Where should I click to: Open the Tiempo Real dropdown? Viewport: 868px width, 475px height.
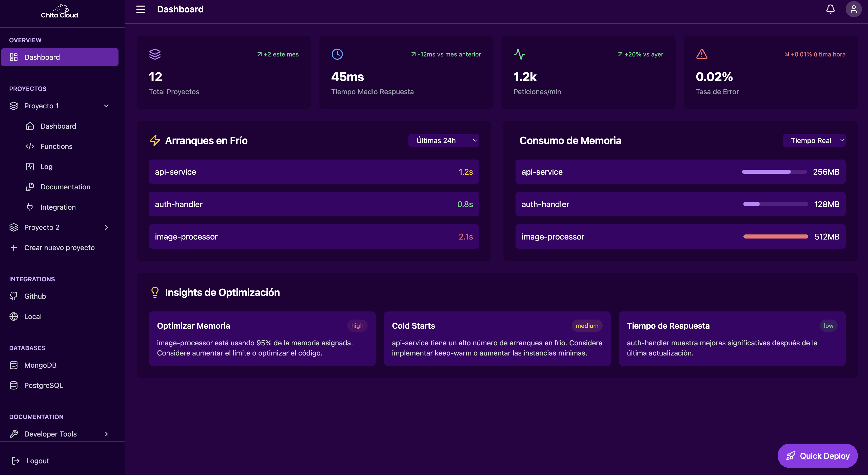(814, 140)
